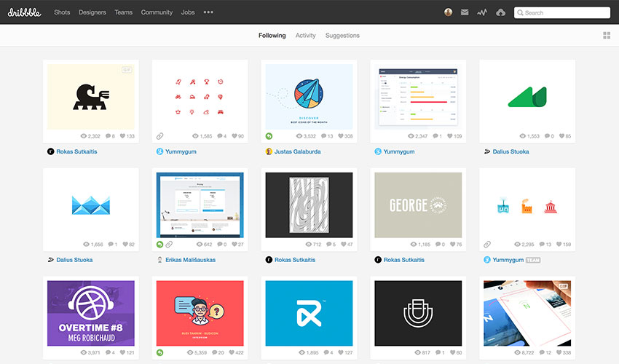Open the more options ellipsis menu
Image resolution: width=619 pixels, height=364 pixels.
(x=208, y=12)
